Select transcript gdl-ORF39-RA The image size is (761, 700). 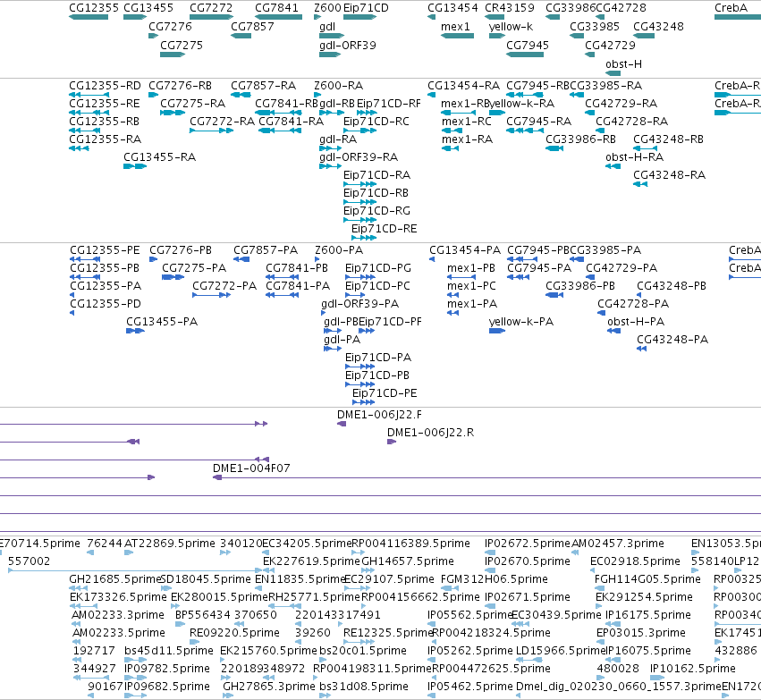[359, 157]
